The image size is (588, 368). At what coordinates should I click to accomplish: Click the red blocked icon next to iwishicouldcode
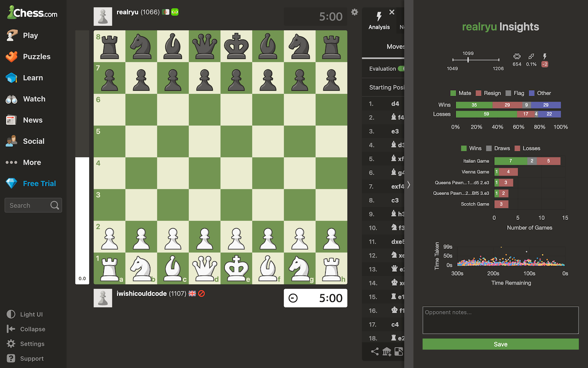coord(201,293)
